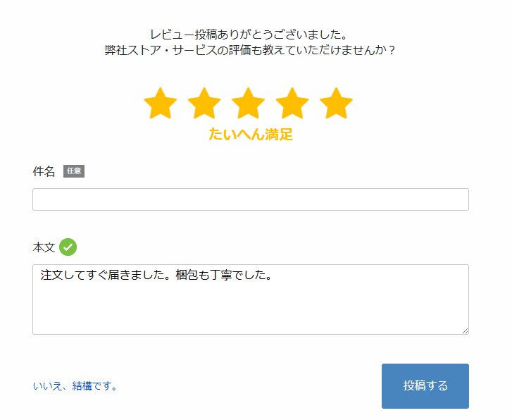This screenshot has height=420, width=512.
Task: Click the たいへん満足 rating label
Action: (x=251, y=135)
